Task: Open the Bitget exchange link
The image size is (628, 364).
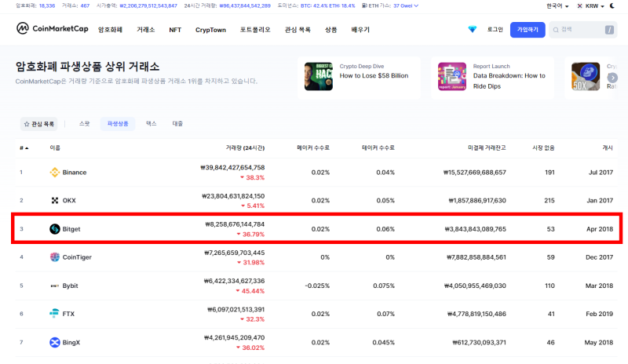Action: point(71,229)
